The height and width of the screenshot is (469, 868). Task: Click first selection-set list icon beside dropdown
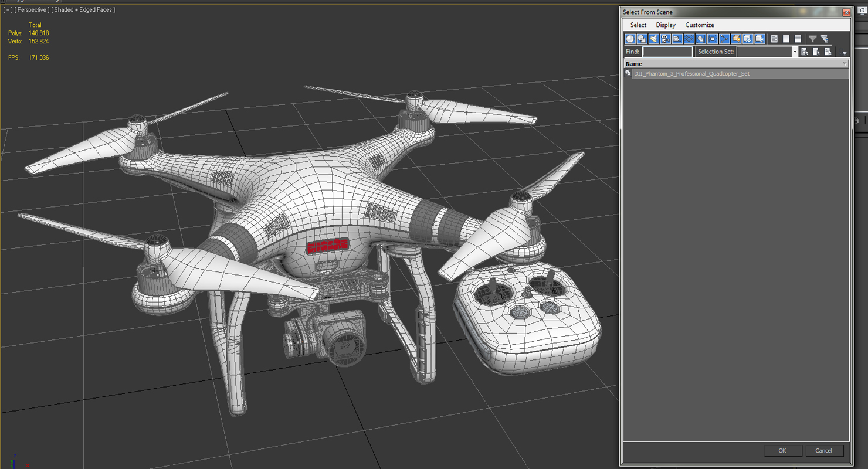[x=804, y=52]
